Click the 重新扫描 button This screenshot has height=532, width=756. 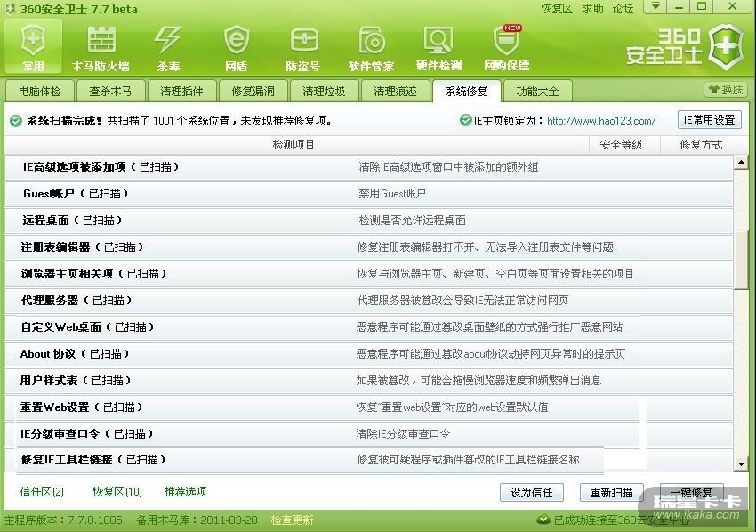611,493
